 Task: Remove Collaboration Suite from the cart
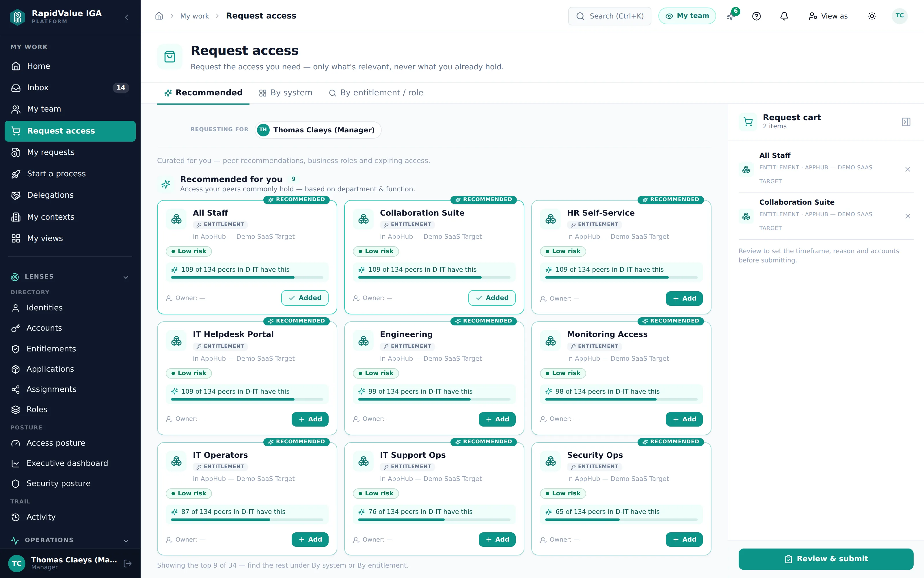click(908, 216)
